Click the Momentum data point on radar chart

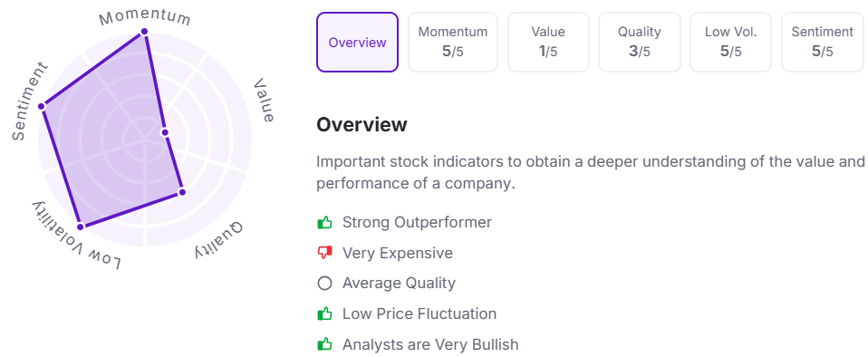point(144,32)
